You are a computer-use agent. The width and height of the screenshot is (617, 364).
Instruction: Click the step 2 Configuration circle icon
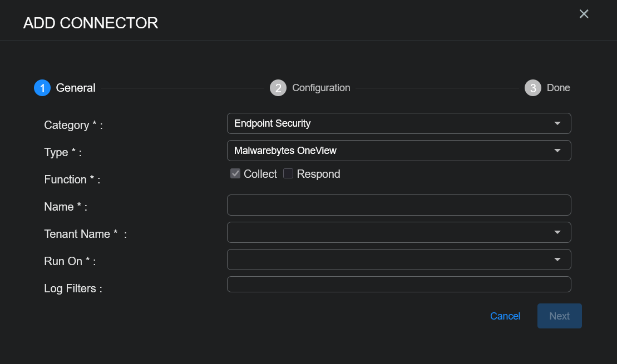tap(278, 88)
